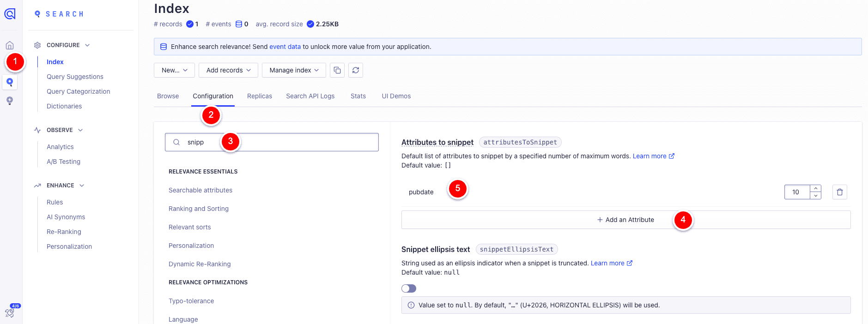
Task: Open the New... dropdown
Action: 174,70
